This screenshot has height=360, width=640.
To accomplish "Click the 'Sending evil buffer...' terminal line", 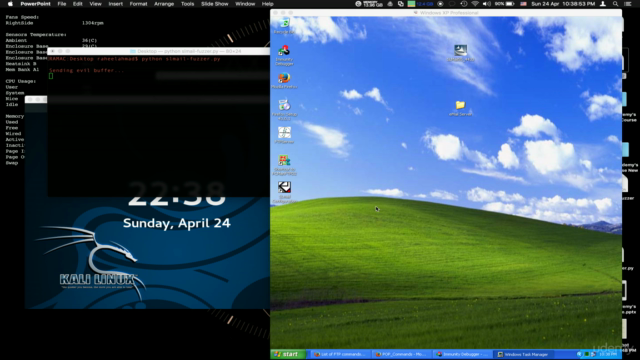I will click(x=87, y=71).
